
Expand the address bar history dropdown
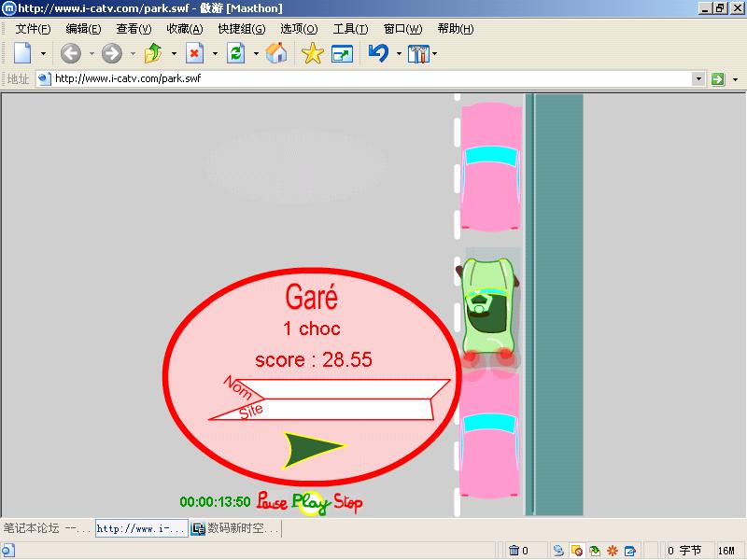point(698,78)
